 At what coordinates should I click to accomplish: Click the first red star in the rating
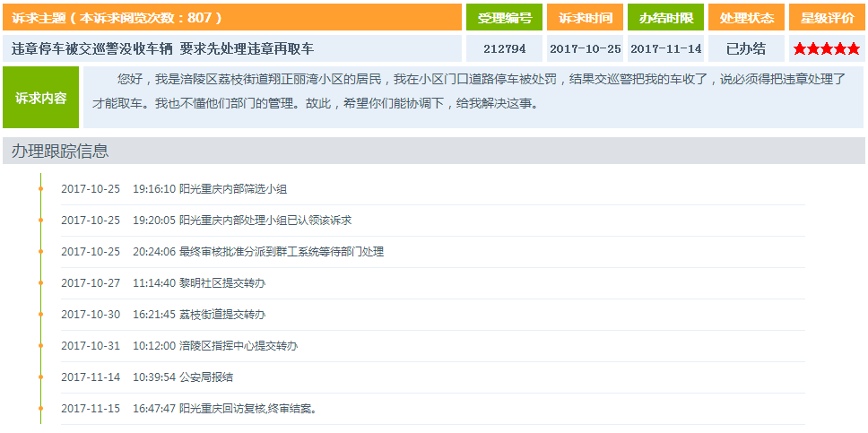tap(800, 48)
